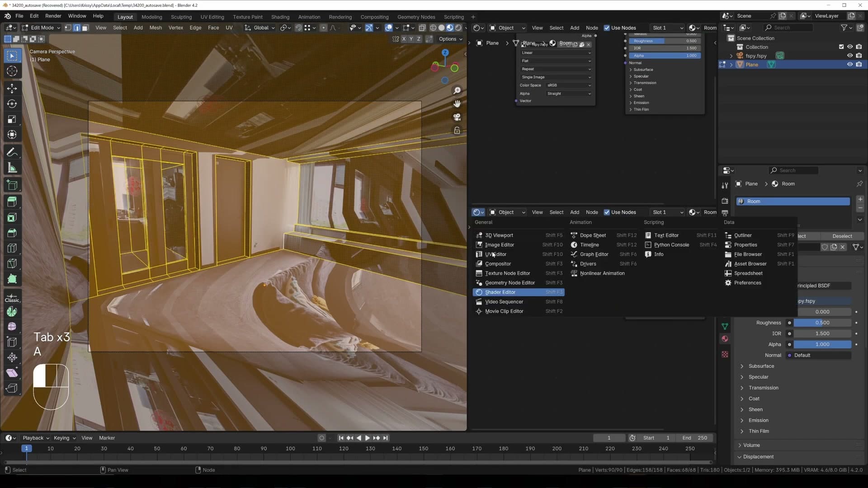This screenshot has height=488, width=868.
Task: Switch to the Shading workspace tab
Action: 280,17
